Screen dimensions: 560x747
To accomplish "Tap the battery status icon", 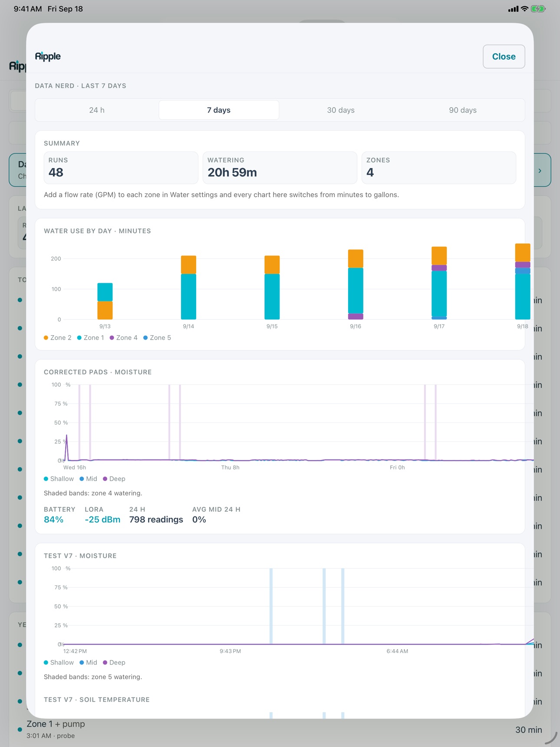I will [x=538, y=9].
